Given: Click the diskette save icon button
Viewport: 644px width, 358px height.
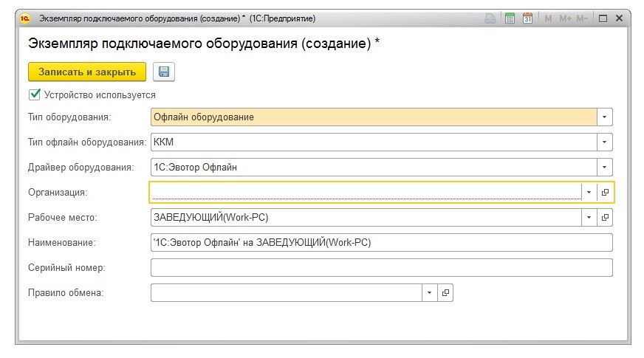Looking at the screenshot, I should [164, 72].
